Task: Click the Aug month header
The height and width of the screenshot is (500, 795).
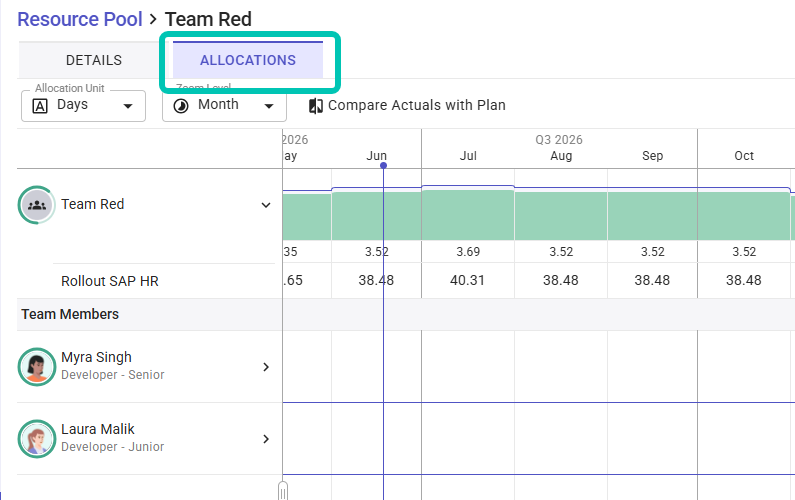Action: (x=561, y=156)
